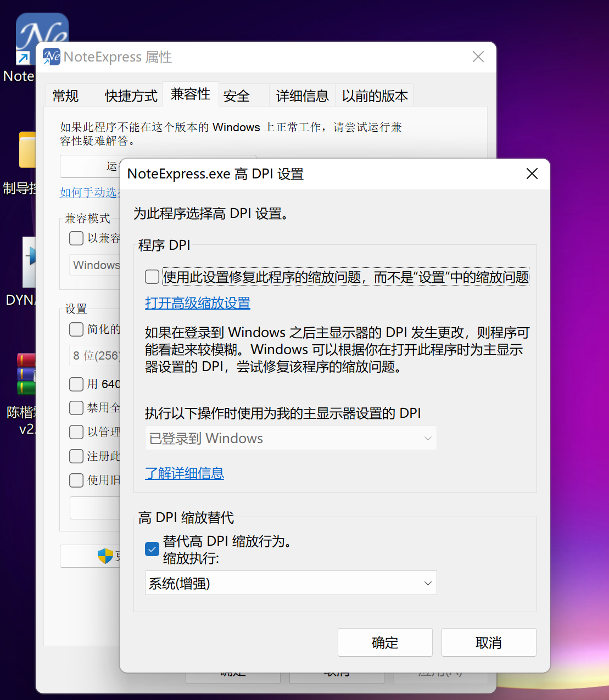Select the WinRAR archive icon on the desktop
Image resolution: width=609 pixels, height=700 pixels.
click(26, 374)
